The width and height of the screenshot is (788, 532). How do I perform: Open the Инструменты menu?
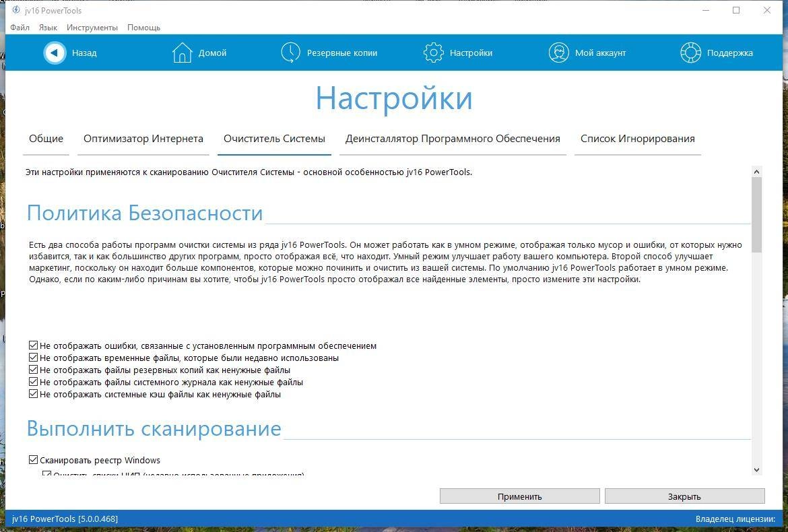[92, 28]
